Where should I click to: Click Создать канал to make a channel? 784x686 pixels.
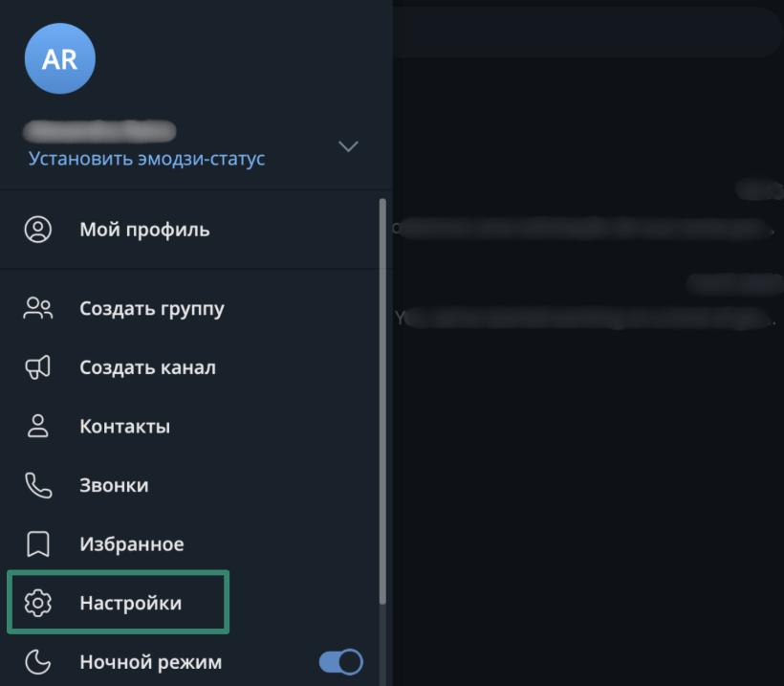147,367
